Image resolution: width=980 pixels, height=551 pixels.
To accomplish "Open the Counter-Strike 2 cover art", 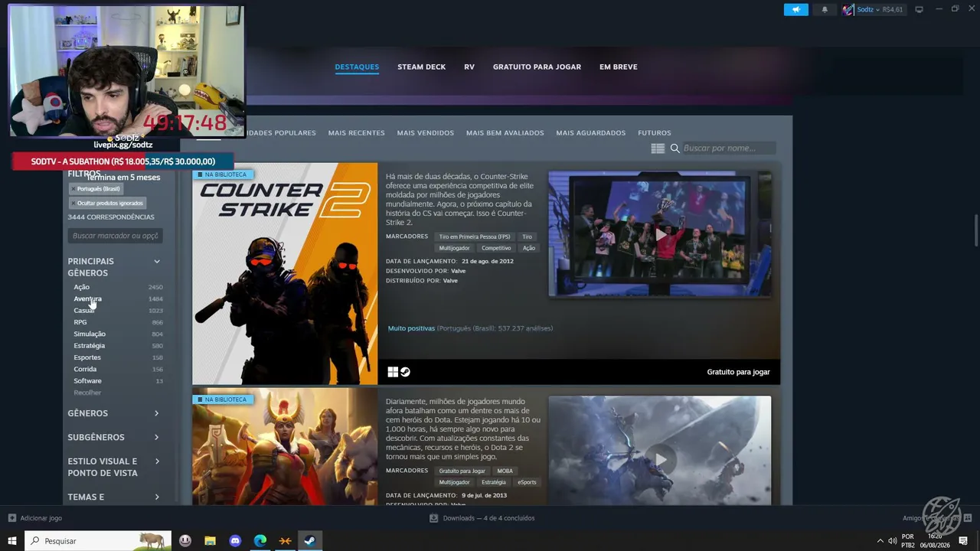I will [x=285, y=273].
